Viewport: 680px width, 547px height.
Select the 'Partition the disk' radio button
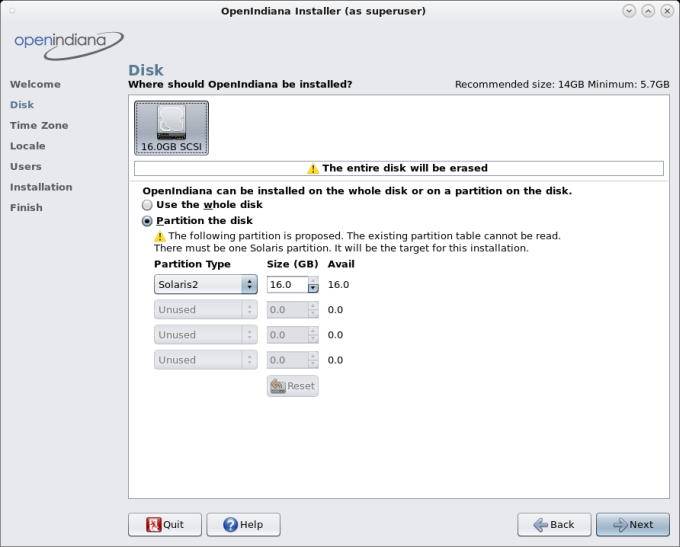147,221
